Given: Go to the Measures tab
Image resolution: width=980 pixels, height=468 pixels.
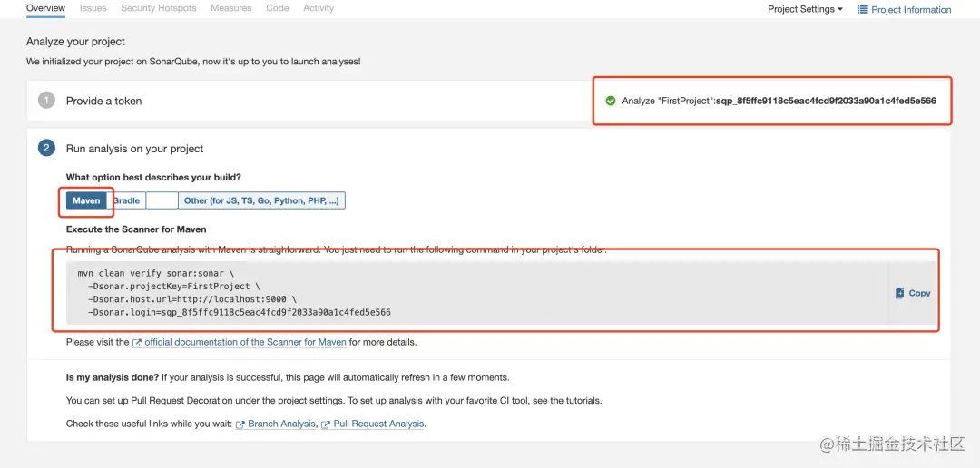Looking at the screenshot, I should (231, 8).
